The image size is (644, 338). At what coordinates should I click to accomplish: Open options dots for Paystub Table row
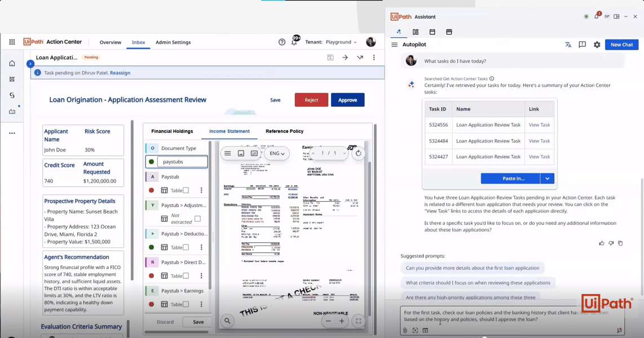pyautogui.click(x=201, y=190)
